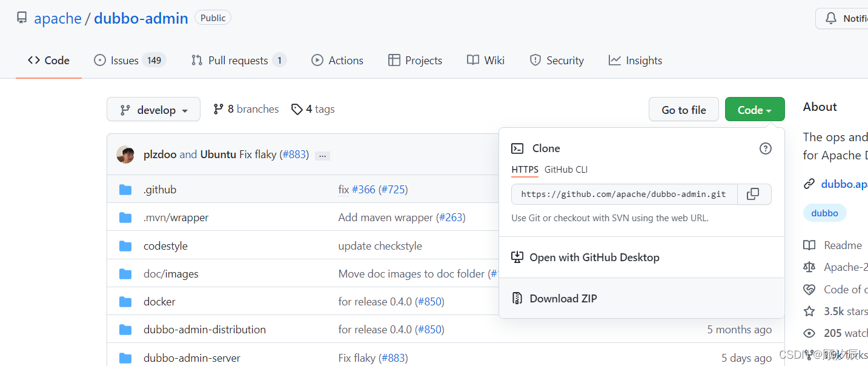Screen dimensions: 868x366
Task: Click the 5 months ago timestamp
Action: tap(740, 330)
